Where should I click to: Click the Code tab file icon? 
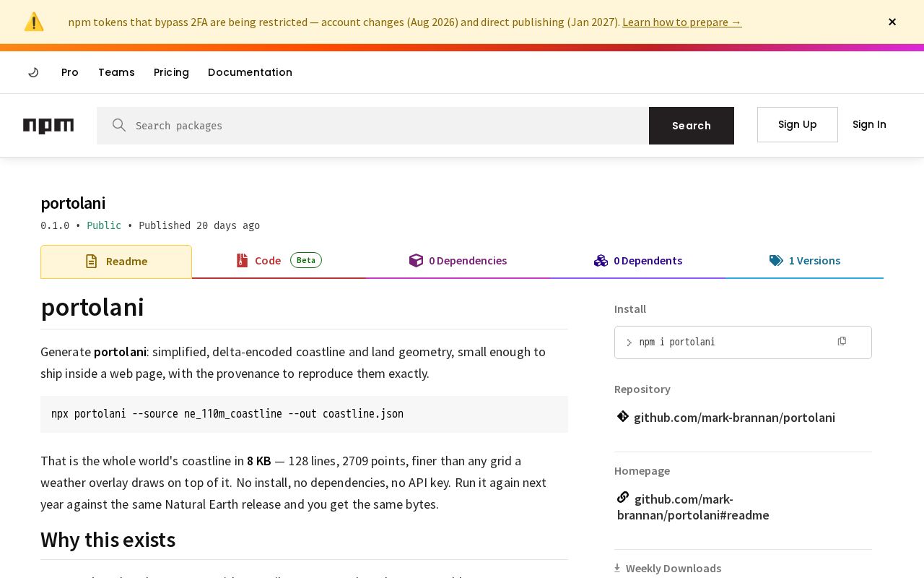pyautogui.click(x=242, y=260)
